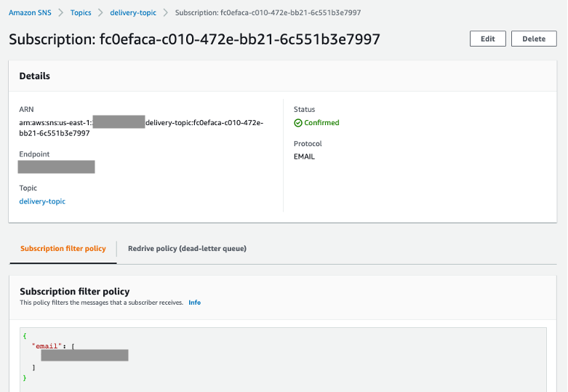Click the redacted Endpoint value
Image resolution: width=568 pixels, height=392 pixels.
coord(57,167)
